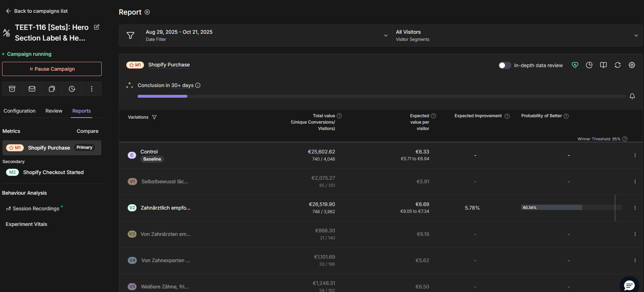This screenshot has width=644, height=292.
Task: Click the Control variation row name
Action: point(149,152)
